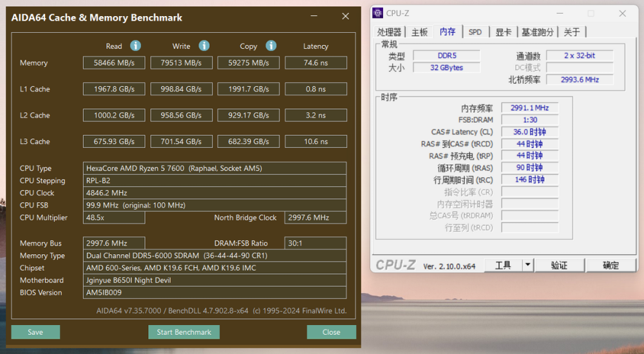Viewport: 644px width, 354px height.
Task: Click the BIOS Version AM5IB009 field
Action: tap(215, 292)
